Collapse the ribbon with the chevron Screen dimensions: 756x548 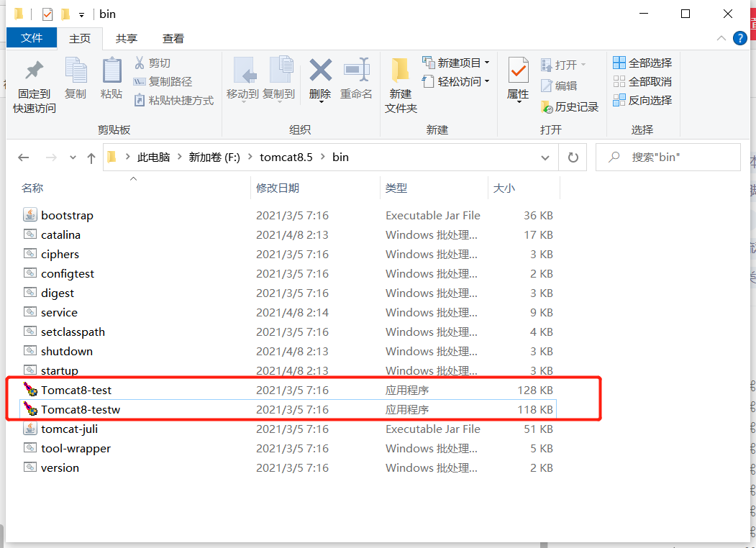pos(721,38)
